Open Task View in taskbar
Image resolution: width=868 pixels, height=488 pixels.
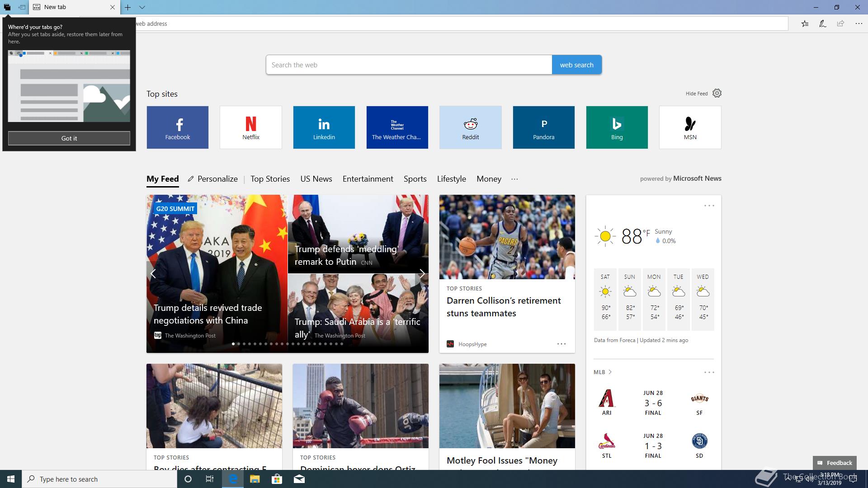pyautogui.click(x=210, y=479)
